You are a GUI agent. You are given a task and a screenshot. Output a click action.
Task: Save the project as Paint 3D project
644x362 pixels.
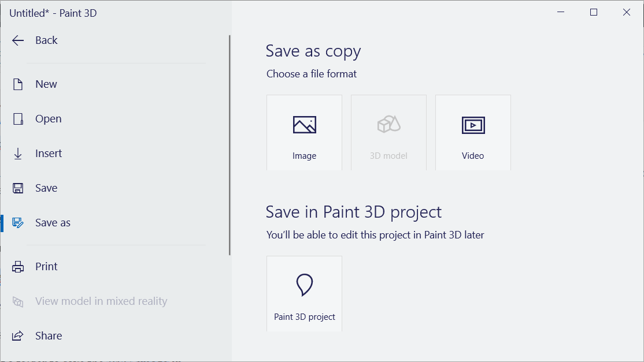point(304,293)
